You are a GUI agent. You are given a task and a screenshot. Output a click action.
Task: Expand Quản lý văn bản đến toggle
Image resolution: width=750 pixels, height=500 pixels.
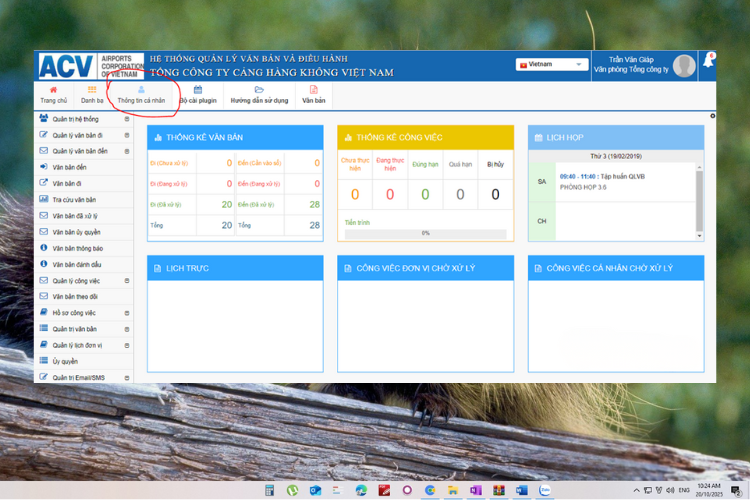127,151
